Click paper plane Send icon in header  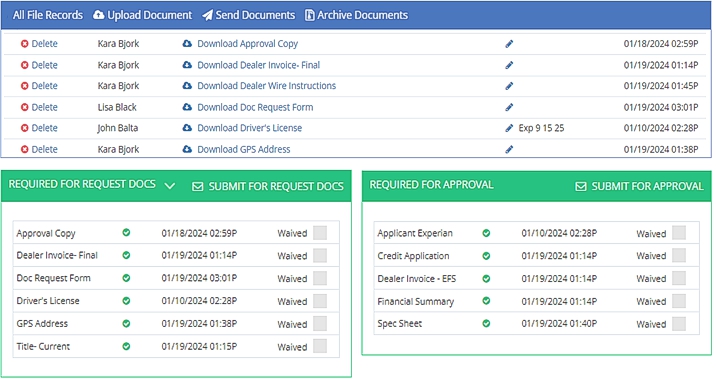(x=208, y=15)
